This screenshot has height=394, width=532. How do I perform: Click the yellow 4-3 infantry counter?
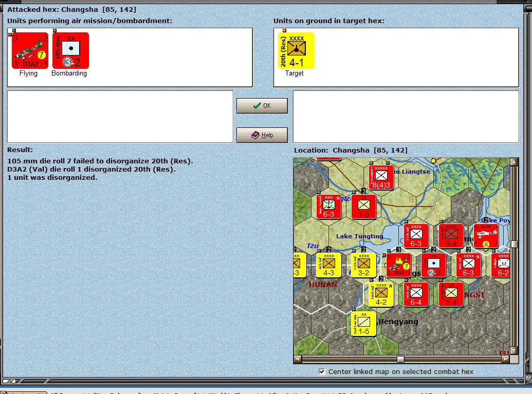click(329, 265)
